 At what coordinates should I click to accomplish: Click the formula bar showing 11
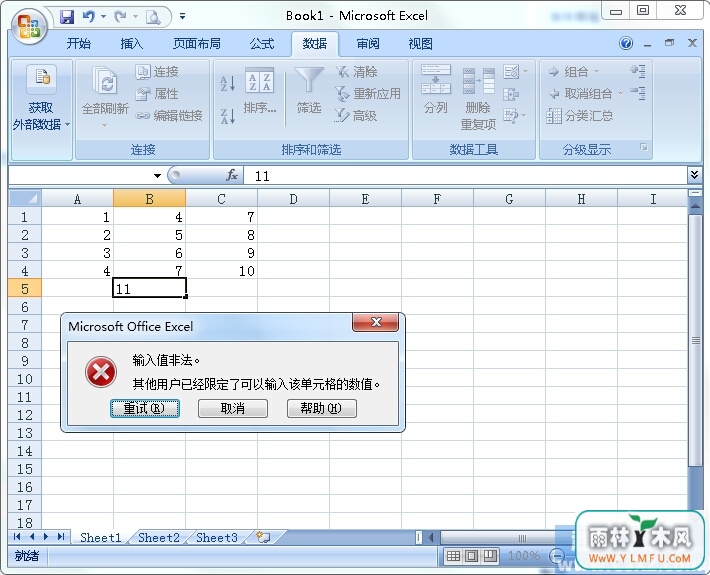pos(465,176)
